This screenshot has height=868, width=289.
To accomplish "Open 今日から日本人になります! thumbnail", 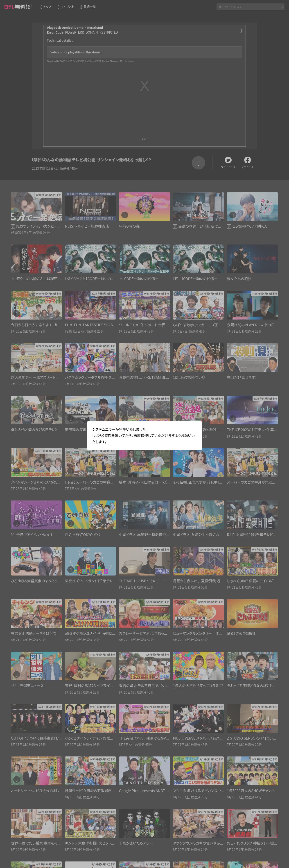I will click(36, 305).
